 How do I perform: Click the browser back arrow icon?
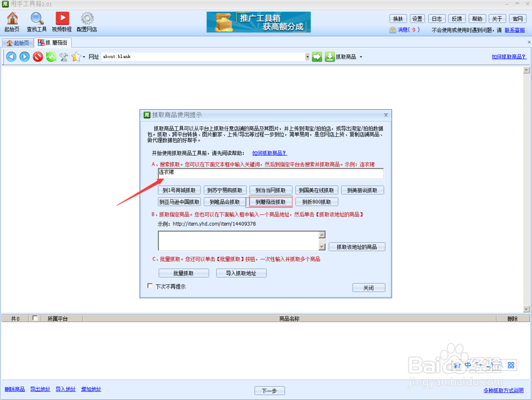click(x=11, y=56)
